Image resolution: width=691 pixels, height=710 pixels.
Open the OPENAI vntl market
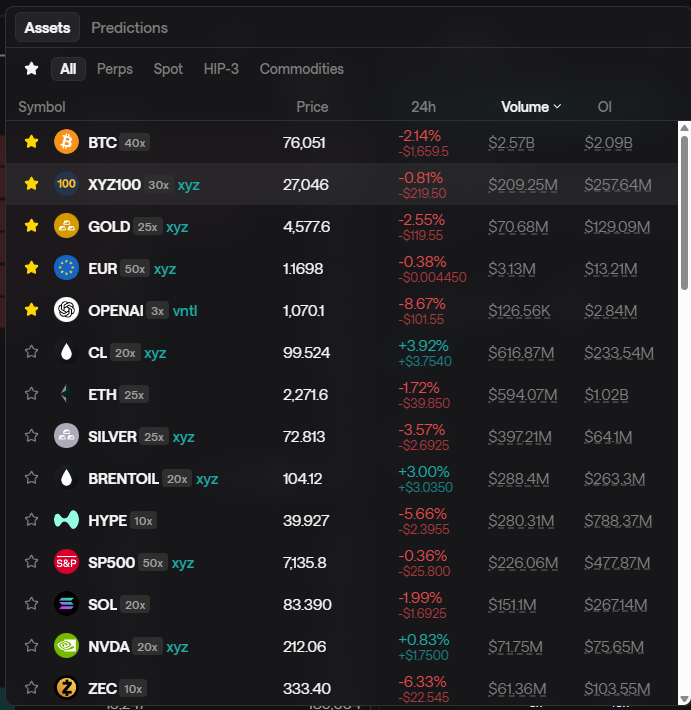tap(342, 310)
